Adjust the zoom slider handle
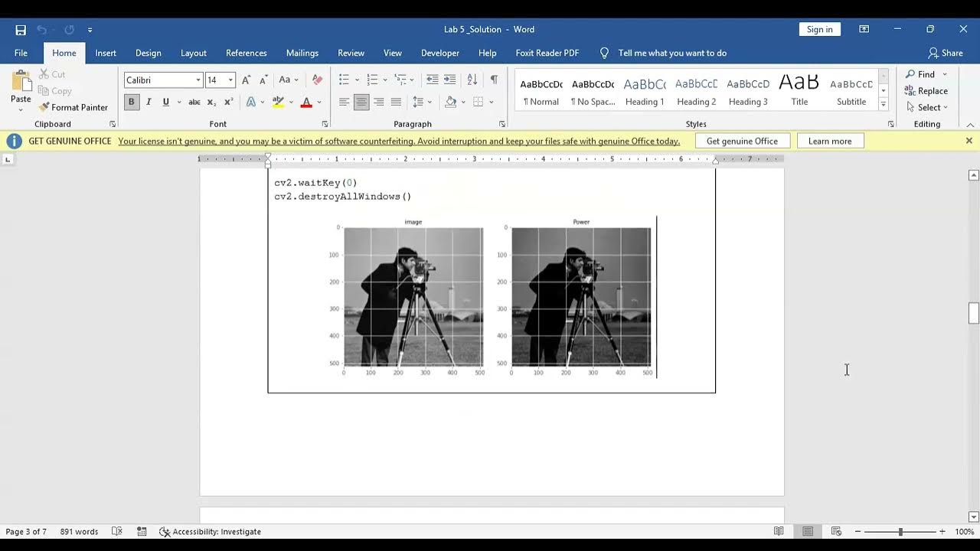The image size is (980, 551). click(900, 531)
